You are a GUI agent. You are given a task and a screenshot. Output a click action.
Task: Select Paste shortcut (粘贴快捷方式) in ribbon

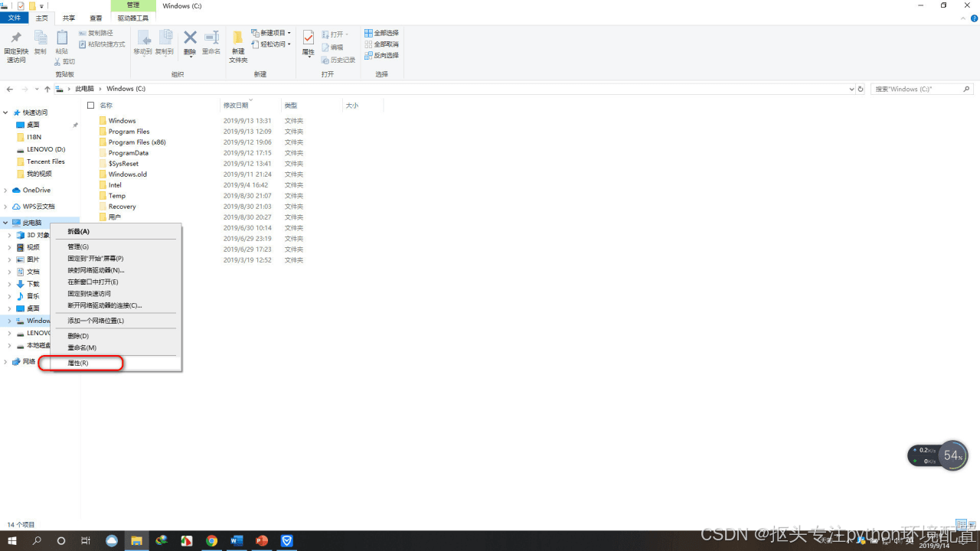pos(102,44)
